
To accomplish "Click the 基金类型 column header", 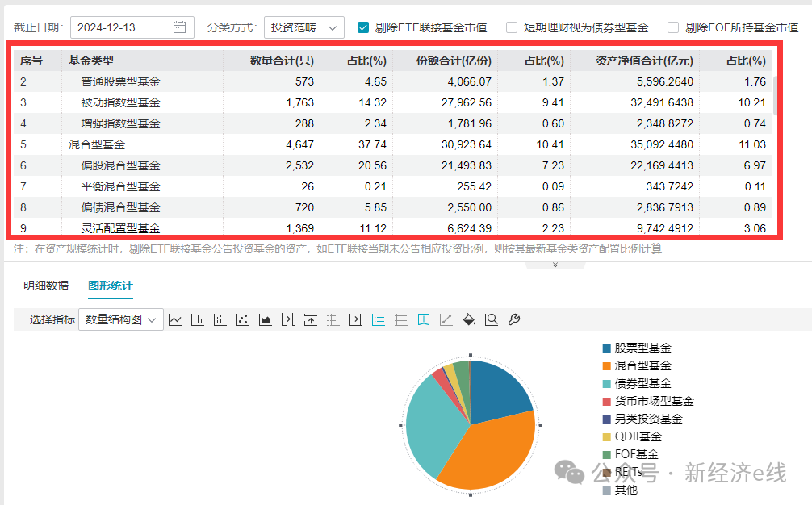I will point(91,61).
